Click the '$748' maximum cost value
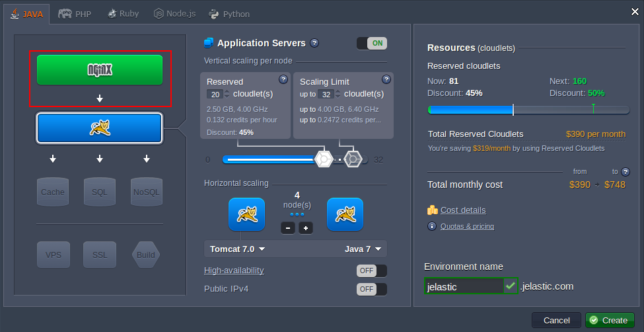This screenshot has width=644, height=332. [x=615, y=185]
